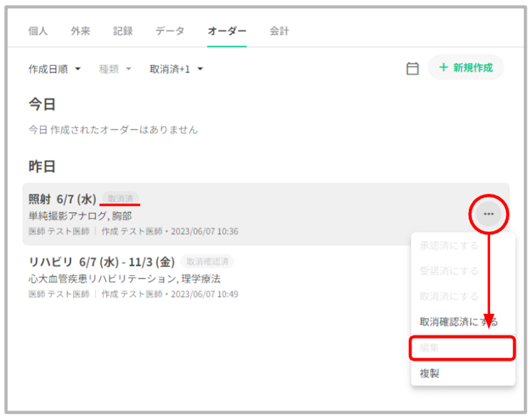The image size is (532, 420).
Task: Expand the 種類 filter dropdown
Action: tap(115, 69)
